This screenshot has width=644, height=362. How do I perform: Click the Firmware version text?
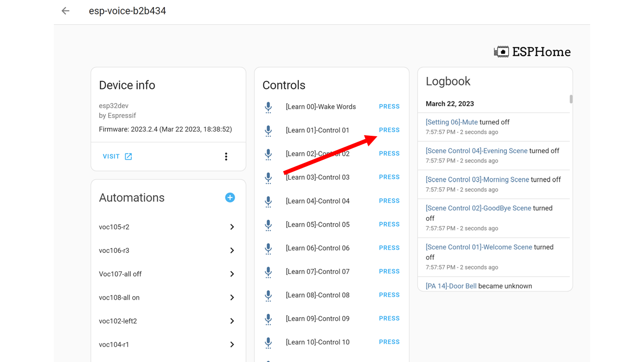pos(166,129)
